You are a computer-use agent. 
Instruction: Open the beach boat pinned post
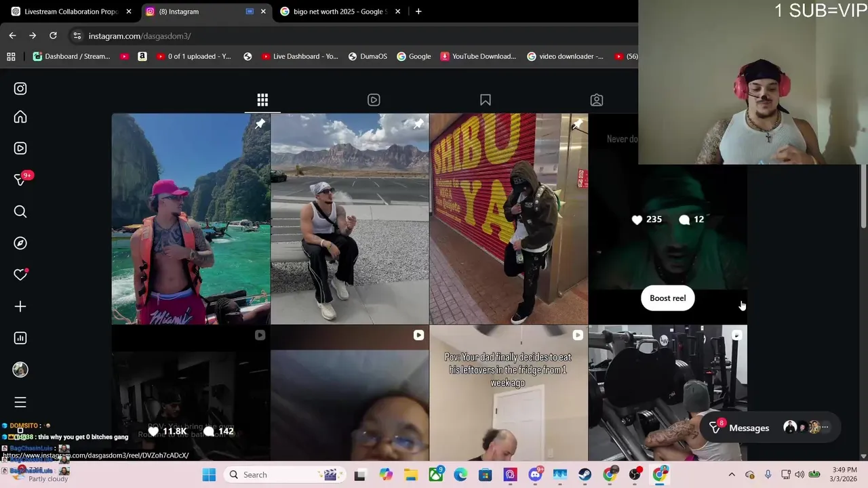(191, 219)
